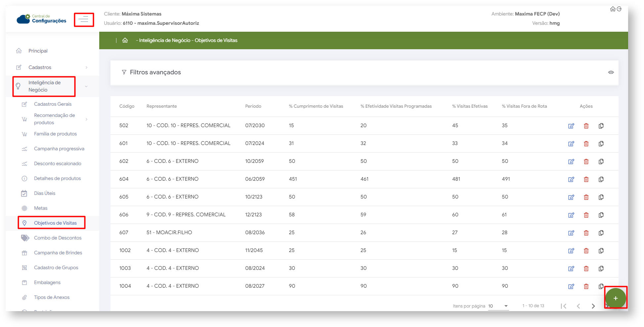Expand Recomendação de produtos submenu
The image size is (644, 327).
(x=86, y=119)
